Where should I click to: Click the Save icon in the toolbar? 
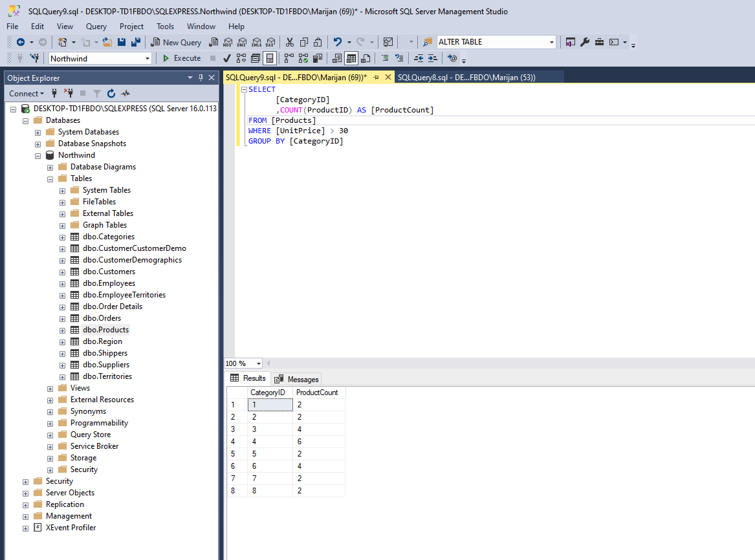(122, 42)
